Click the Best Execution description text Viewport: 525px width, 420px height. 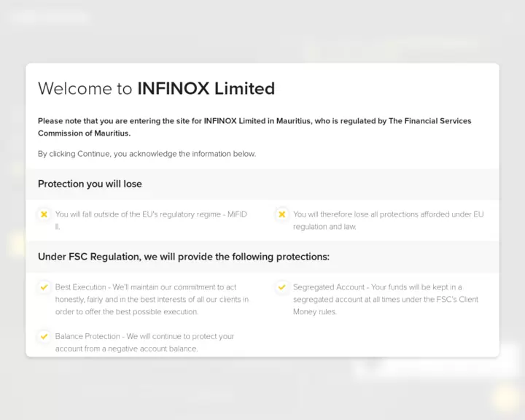tap(152, 299)
